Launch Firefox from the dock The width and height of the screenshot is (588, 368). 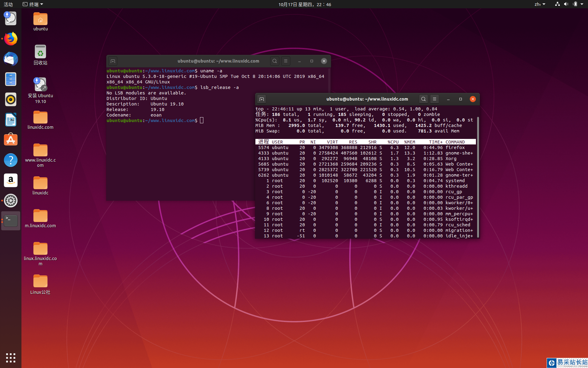pyautogui.click(x=11, y=39)
